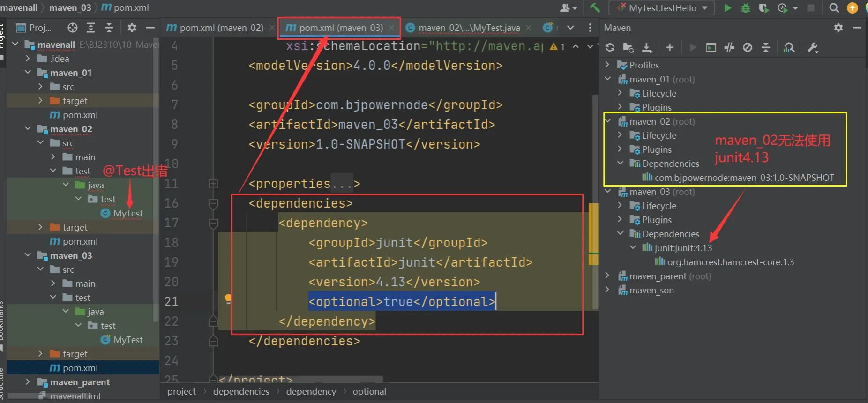Run the MyTest.testHello configuration
868x403 pixels.
pyautogui.click(x=727, y=8)
